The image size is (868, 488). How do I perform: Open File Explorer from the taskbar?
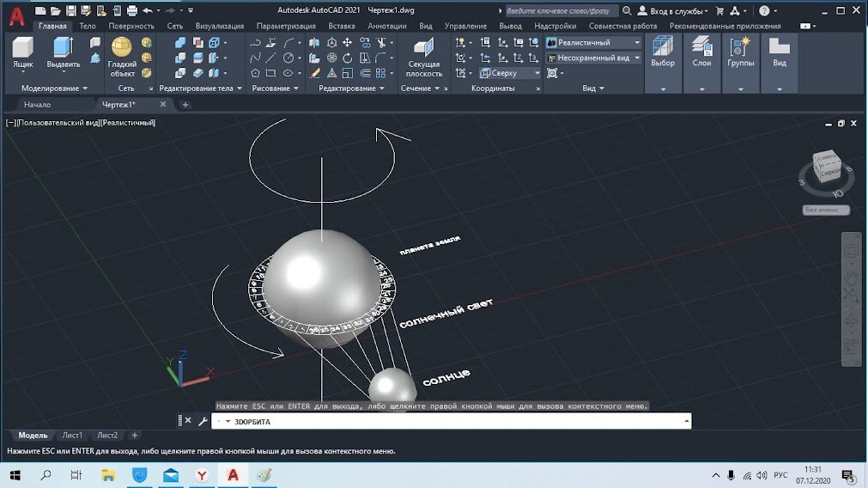coord(108,475)
